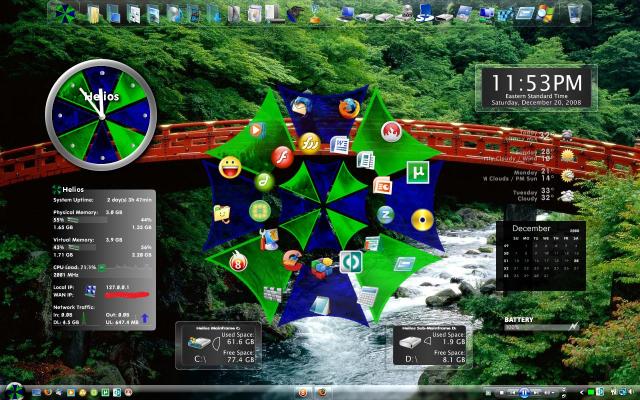Click the System Uptime line

(x=102, y=200)
